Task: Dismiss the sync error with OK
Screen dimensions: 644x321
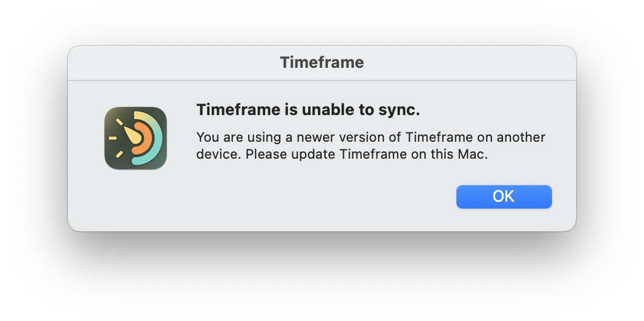Action: (x=504, y=196)
